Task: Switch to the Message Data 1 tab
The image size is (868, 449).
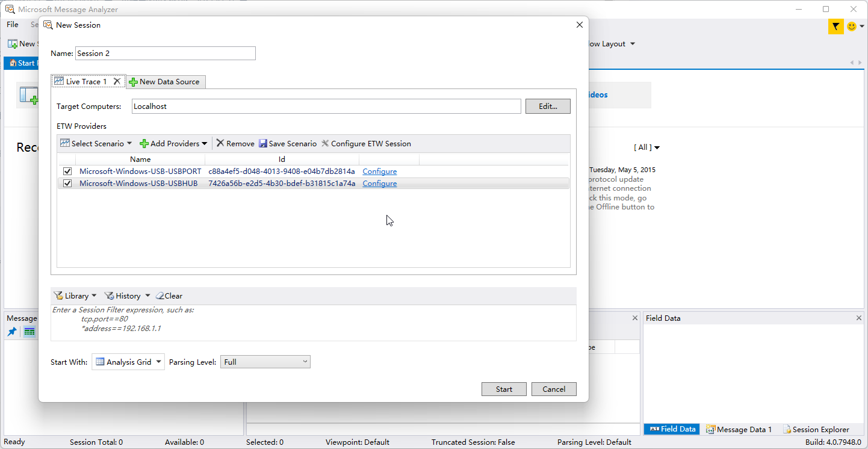Action: click(x=739, y=429)
